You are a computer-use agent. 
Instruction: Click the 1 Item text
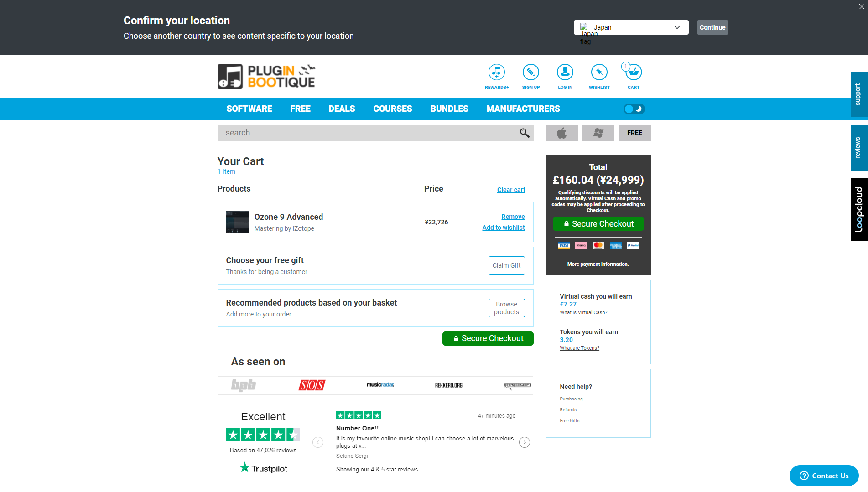226,171
